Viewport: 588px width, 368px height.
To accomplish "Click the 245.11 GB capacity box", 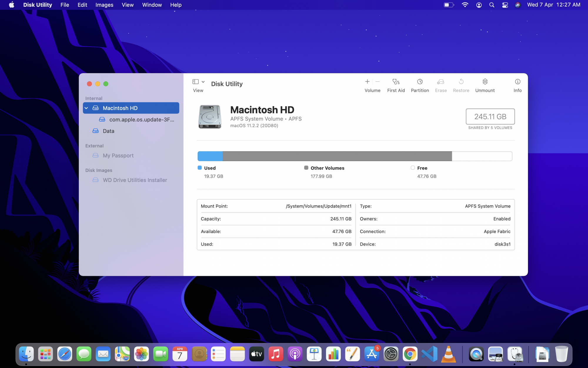I will pos(490,117).
